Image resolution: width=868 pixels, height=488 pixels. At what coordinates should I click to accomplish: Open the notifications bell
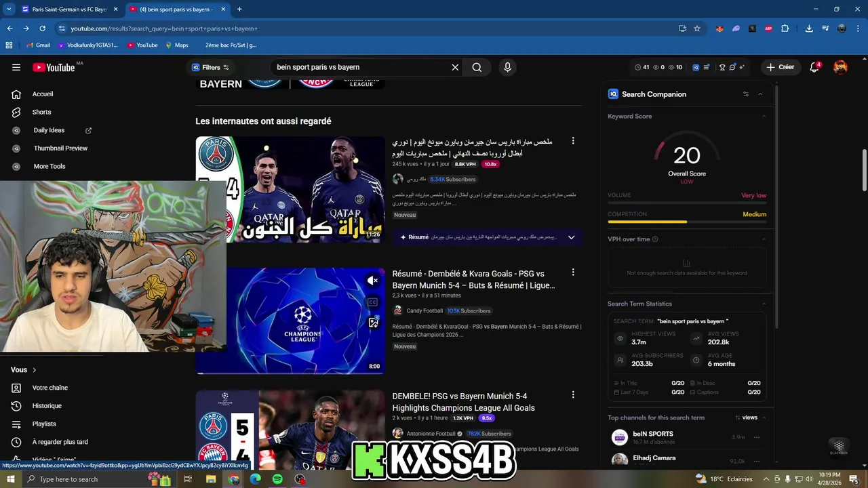click(815, 67)
